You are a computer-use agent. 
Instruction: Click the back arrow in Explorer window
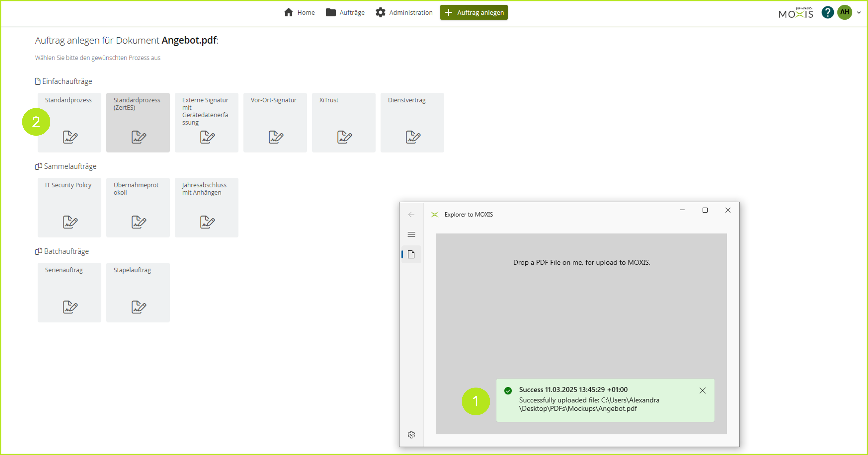click(411, 215)
